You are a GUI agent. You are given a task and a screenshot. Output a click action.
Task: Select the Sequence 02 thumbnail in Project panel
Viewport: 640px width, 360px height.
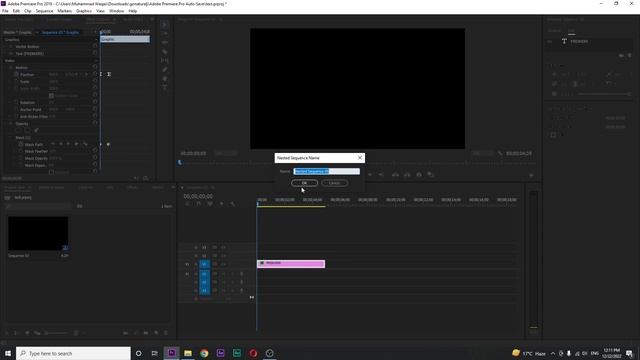tap(38, 233)
